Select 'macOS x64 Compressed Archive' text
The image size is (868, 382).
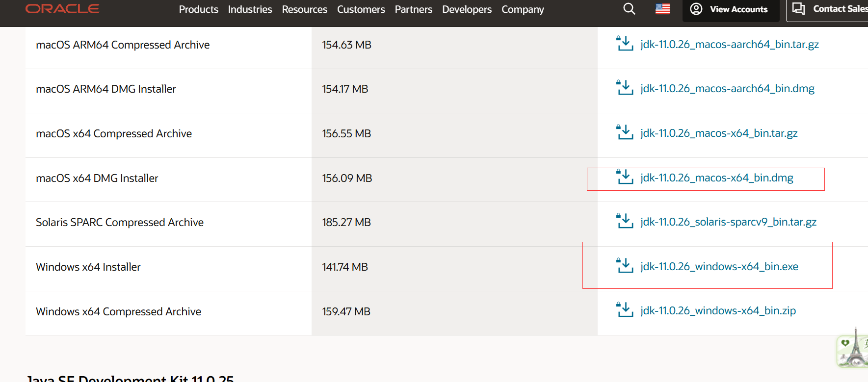pos(114,133)
